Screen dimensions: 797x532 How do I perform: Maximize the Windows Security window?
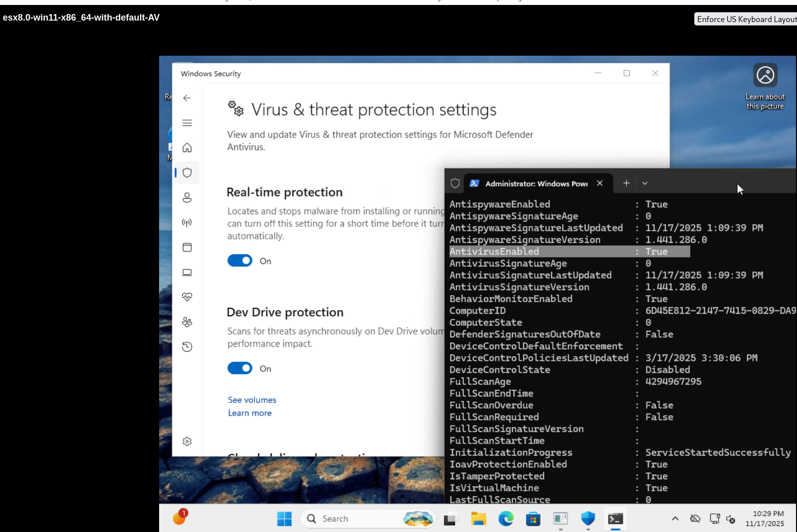point(627,73)
